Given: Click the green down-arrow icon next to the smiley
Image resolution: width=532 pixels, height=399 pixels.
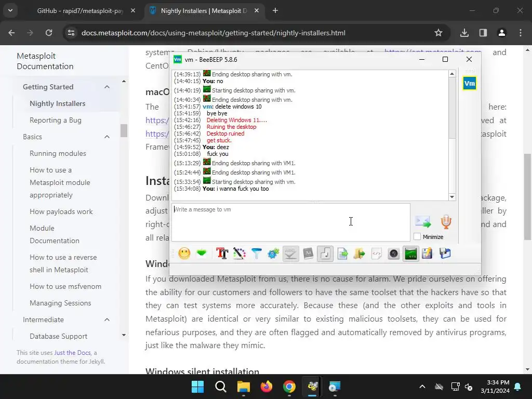Looking at the screenshot, I should pos(202,253).
